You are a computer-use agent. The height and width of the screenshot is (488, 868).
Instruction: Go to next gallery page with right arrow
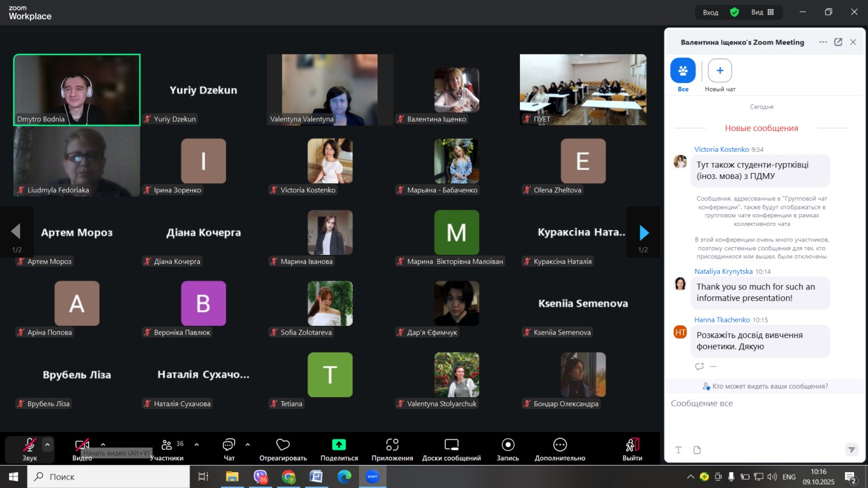pos(643,232)
